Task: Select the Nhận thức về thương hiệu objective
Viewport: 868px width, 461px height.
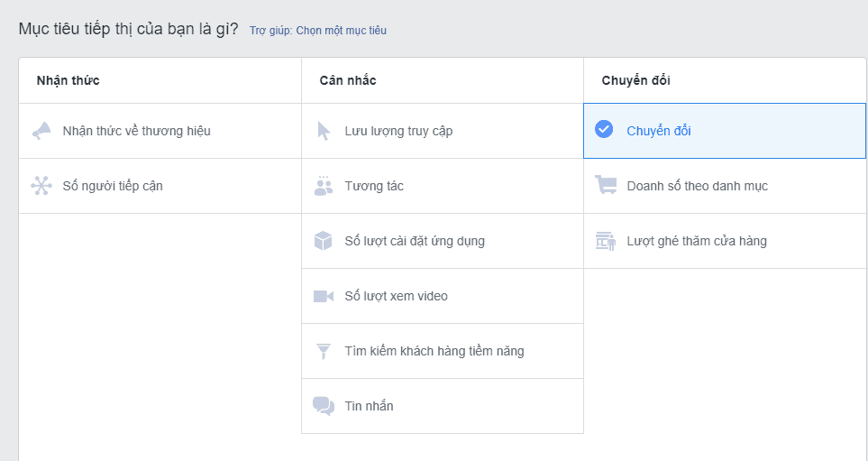Action: [160, 131]
